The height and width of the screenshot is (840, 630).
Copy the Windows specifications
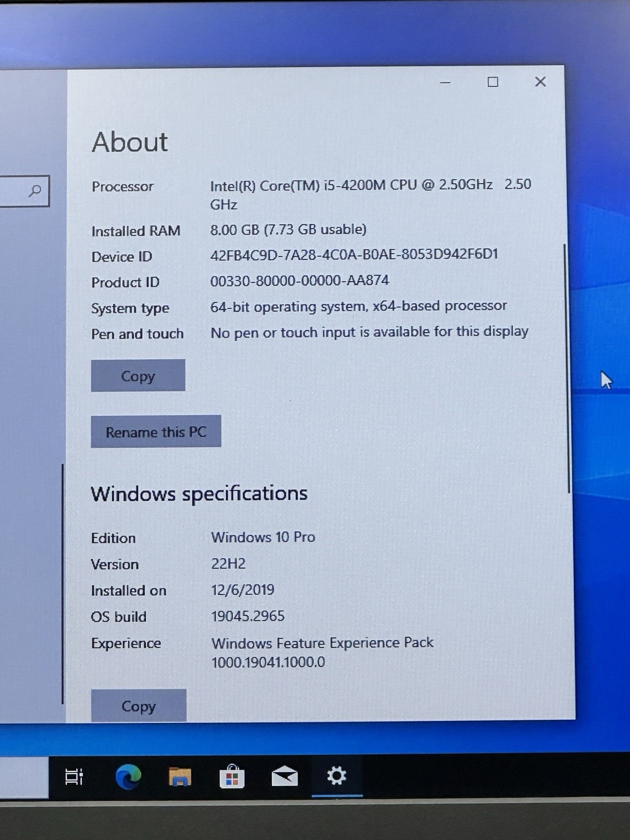pyautogui.click(x=139, y=706)
